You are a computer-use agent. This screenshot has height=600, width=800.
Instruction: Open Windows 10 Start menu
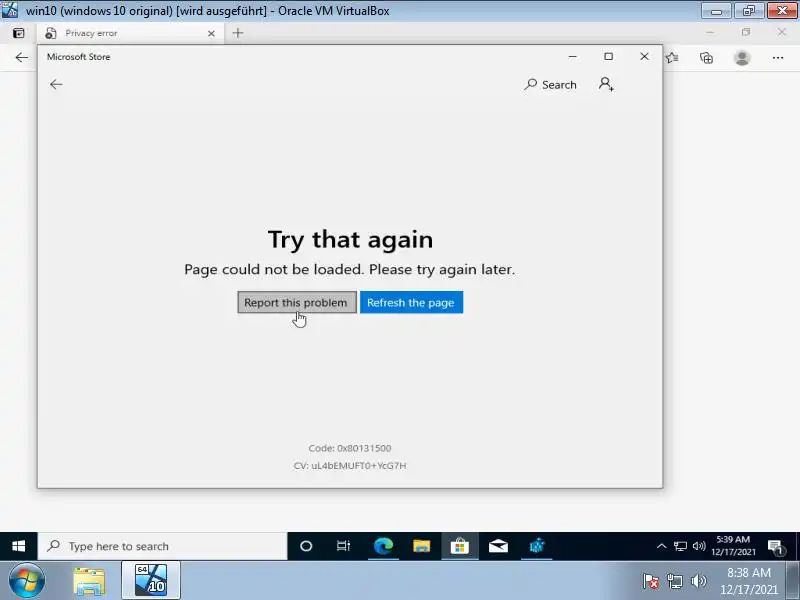(18, 546)
